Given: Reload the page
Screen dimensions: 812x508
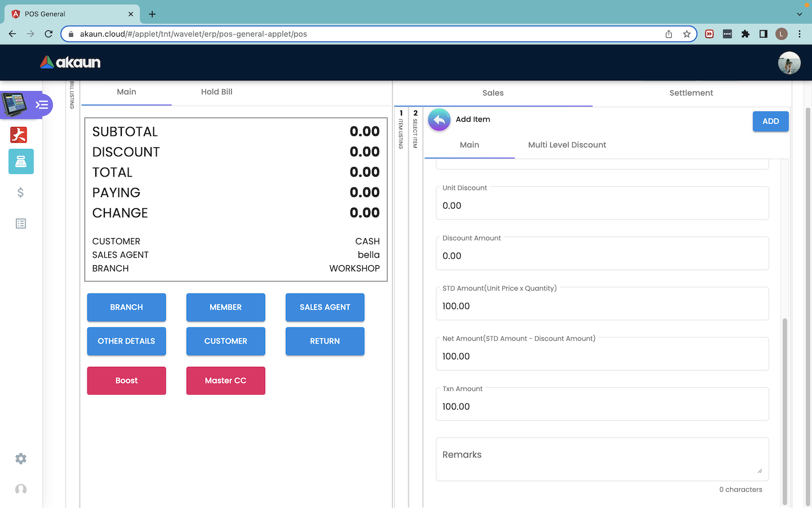Looking at the screenshot, I should (x=48, y=34).
